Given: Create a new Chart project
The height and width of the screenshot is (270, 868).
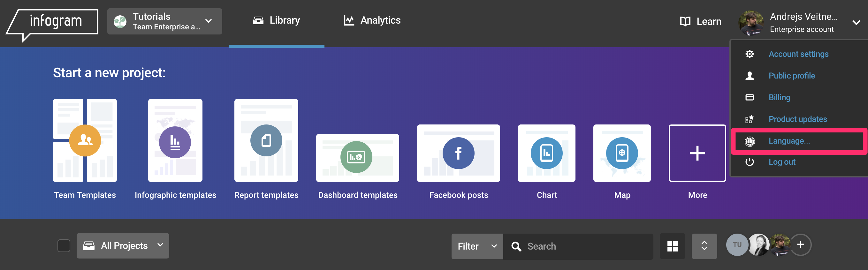Looking at the screenshot, I should [546, 153].
